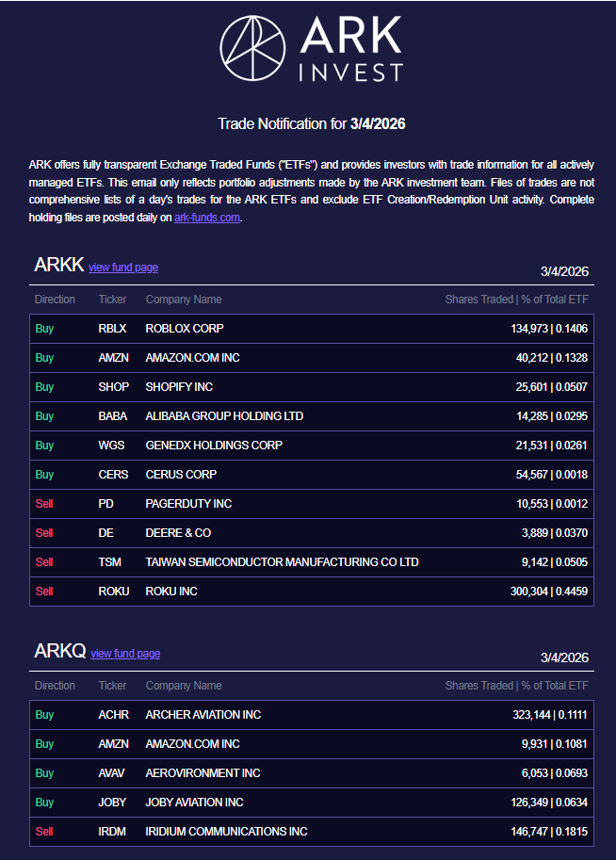Click JOBY AVIATION INC
This screenshot has width=616, height=860.
pos(194,802)
